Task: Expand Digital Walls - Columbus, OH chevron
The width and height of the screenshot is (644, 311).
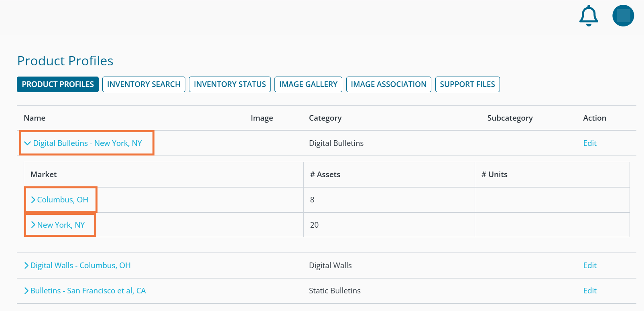Action: coord(26,265)
